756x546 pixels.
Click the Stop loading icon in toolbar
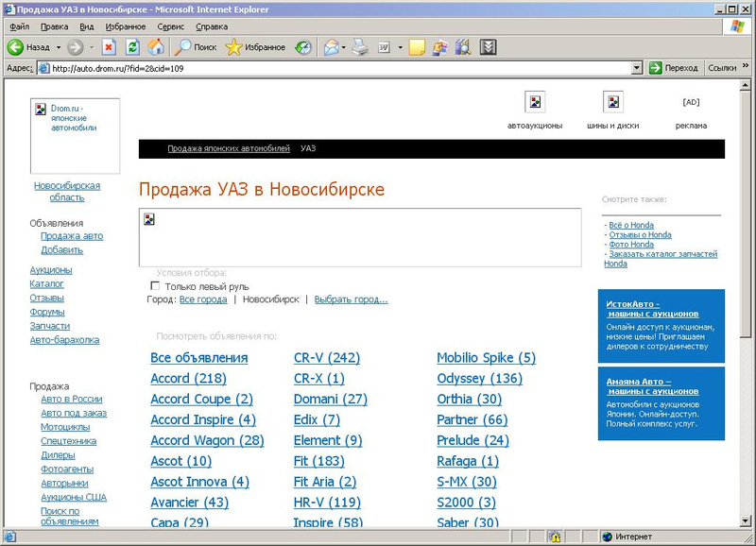[109, 46]
